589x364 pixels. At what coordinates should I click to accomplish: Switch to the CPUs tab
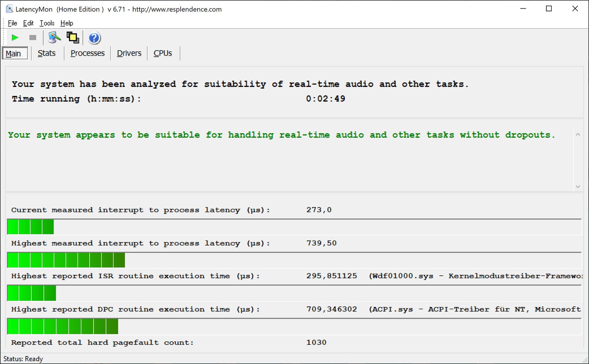163,53
